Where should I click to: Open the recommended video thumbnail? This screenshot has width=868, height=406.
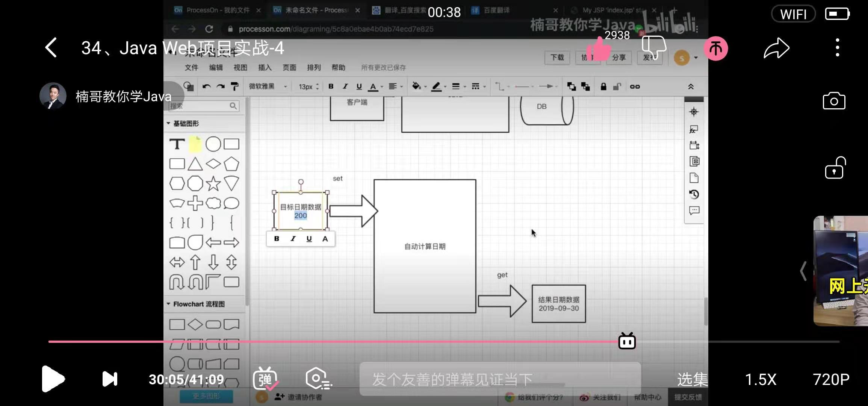click(x=841, y=271)
